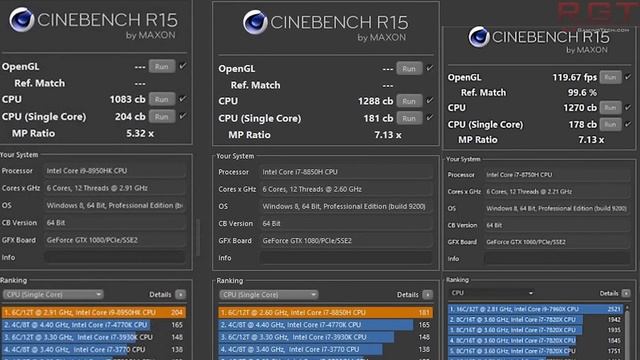The image size is (640, 360).
Task: Select ranking row scoring 1935 in right window
Action: click(536, 330)
